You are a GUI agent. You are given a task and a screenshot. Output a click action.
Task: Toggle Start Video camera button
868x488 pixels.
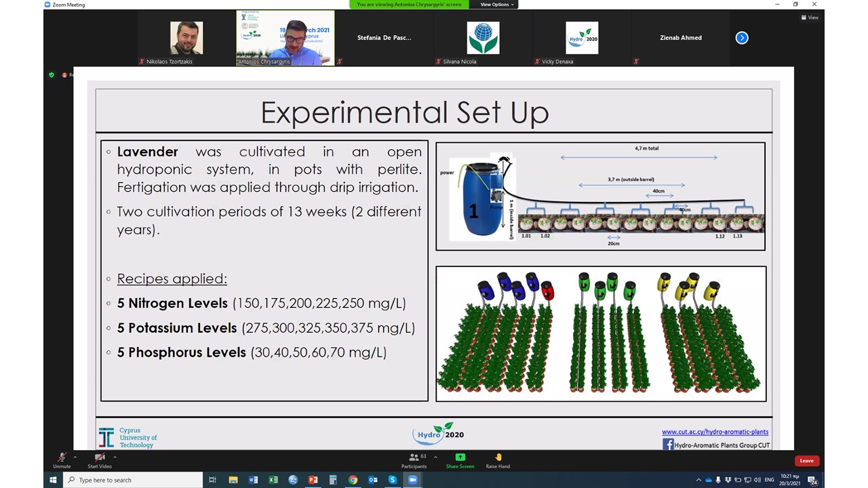pyautogui.click(x=100, y=458)
